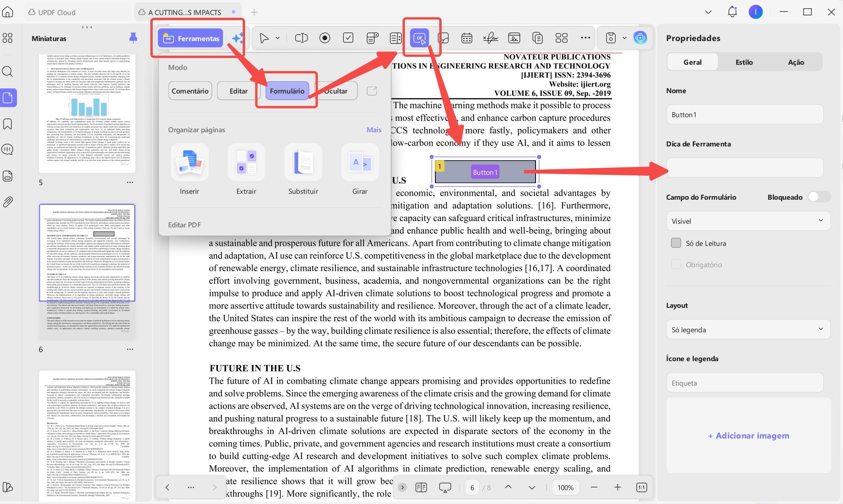The height and width of the screenshot is (504, 843).
Task: Select the dropdown (combo box) form tool
Action: (x=372, y=38)
